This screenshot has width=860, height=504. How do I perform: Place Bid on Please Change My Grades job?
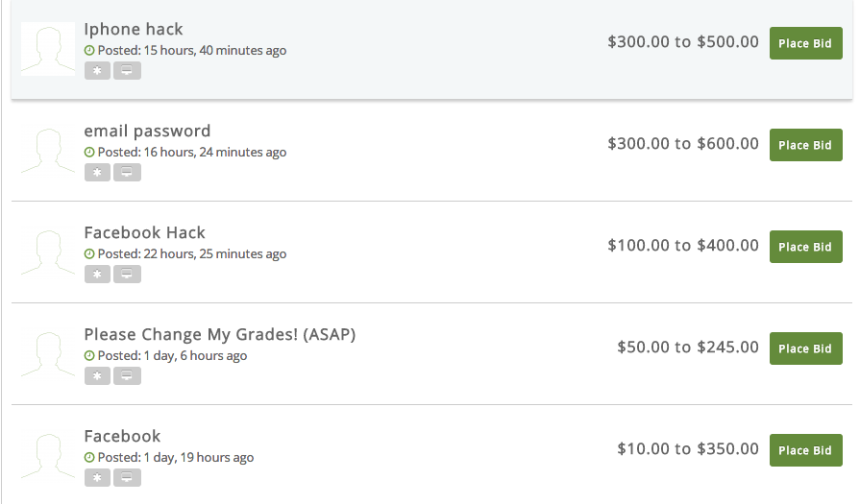tap(805, 348)
